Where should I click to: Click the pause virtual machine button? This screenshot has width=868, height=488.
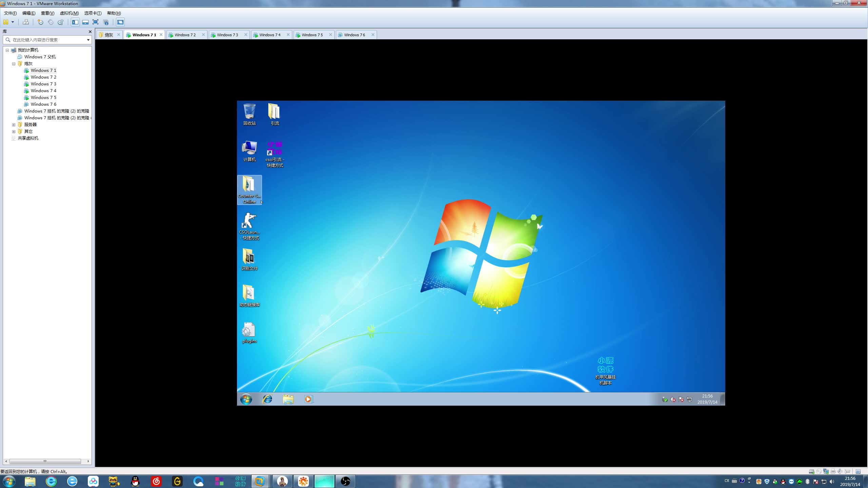(x=6, y=22)
